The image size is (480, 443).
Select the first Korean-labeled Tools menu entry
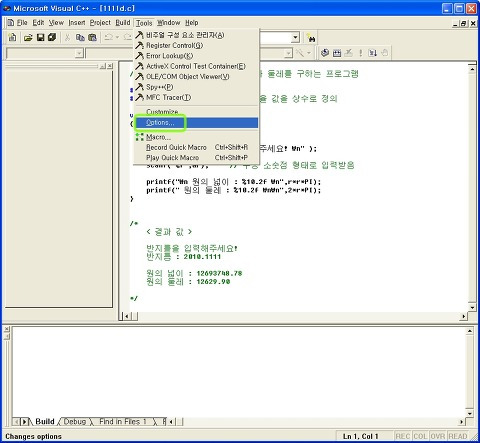[196, 35]
